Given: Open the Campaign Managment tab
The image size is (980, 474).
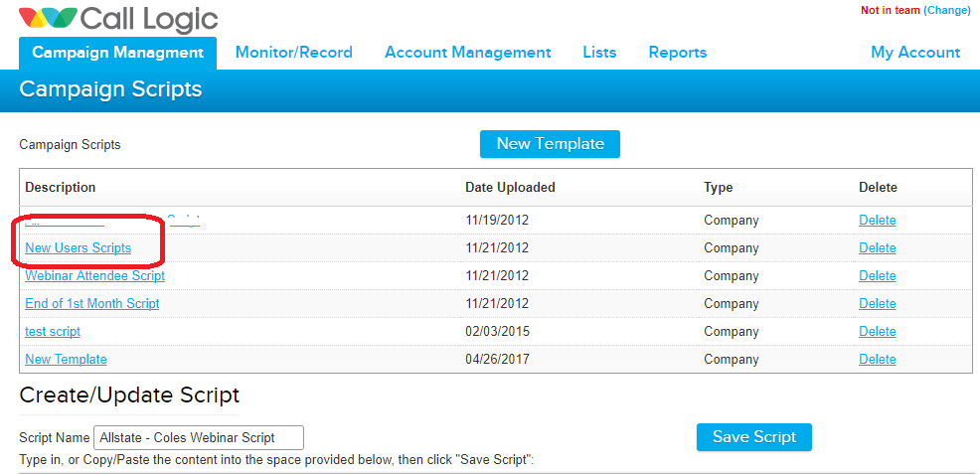Looking at the screenshot, I should click(117, 53).
